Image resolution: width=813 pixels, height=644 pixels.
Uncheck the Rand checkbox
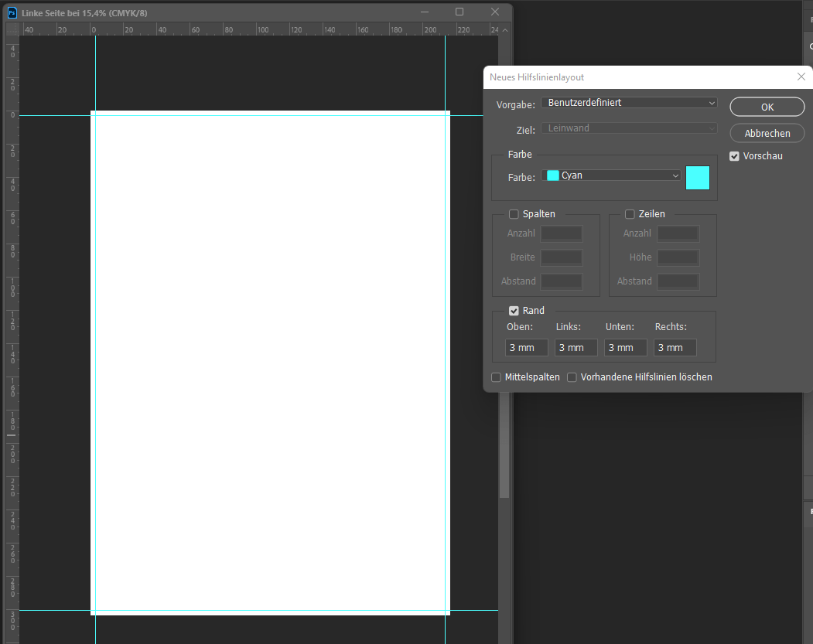(x=514, y=311)
